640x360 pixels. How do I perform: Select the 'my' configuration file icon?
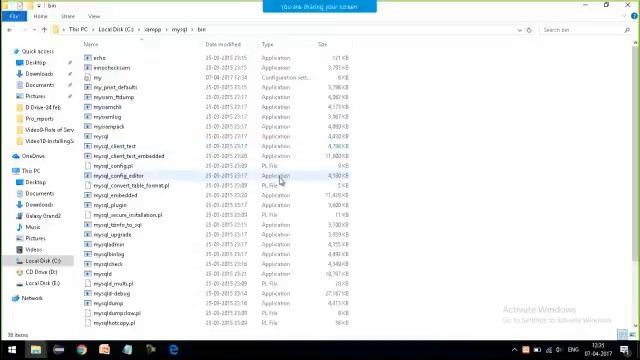pos(88,78)
